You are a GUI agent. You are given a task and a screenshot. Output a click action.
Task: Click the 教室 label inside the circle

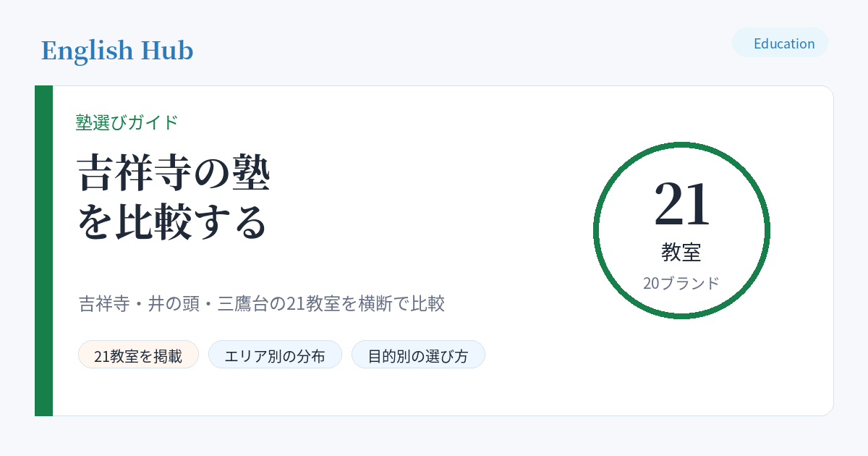coord(681,253)
